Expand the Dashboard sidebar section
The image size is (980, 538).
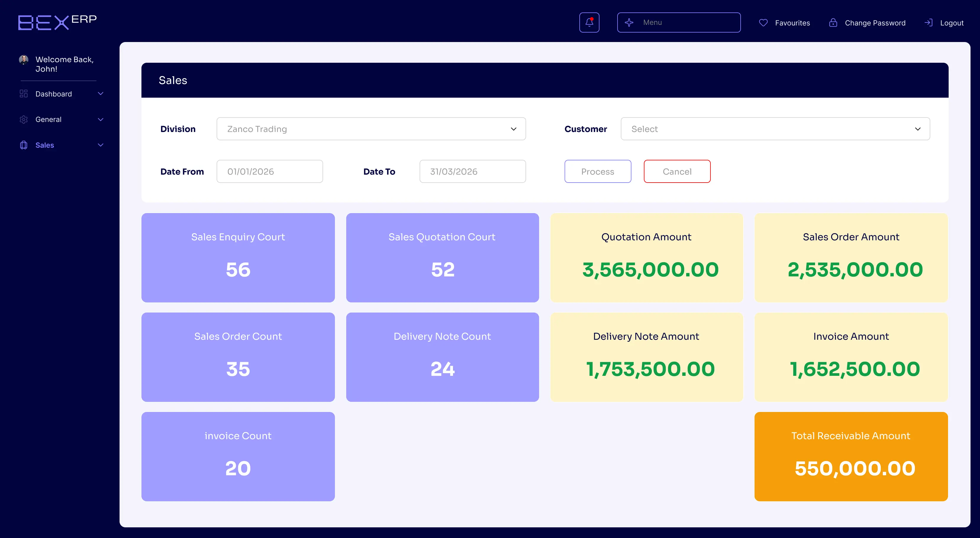point(100,94)
